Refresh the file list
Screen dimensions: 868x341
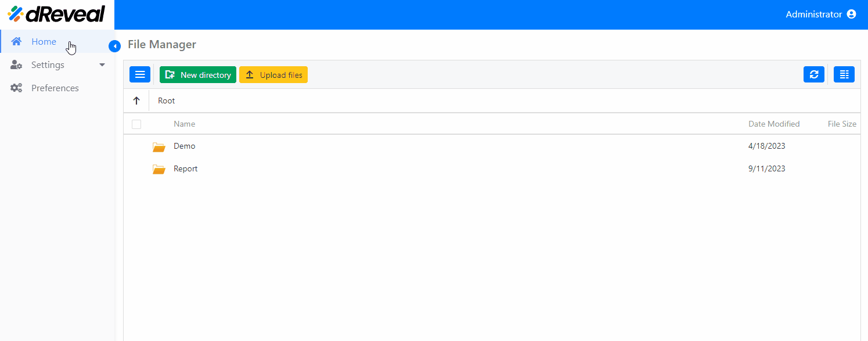pyautogui.click(x=814, y=74)
